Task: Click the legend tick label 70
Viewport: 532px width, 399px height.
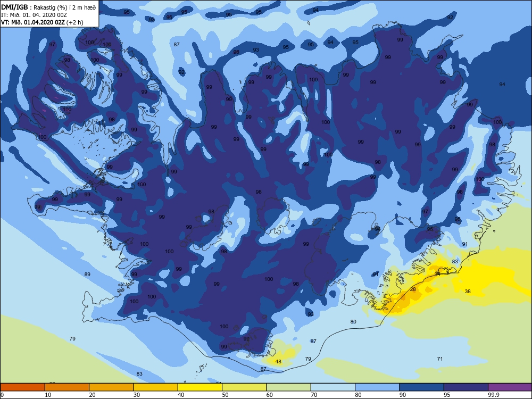Action: click(314, 395)
